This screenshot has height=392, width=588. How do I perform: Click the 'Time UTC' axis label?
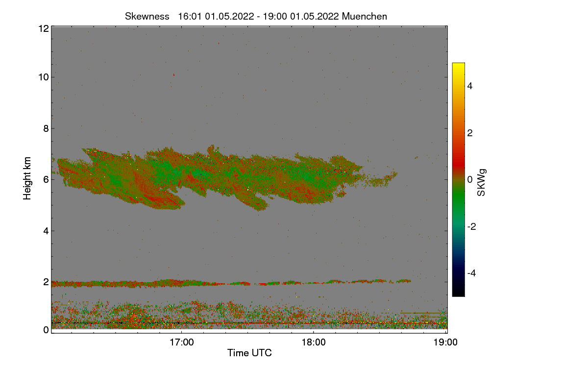pyautogui.click(x=249, y=353)
